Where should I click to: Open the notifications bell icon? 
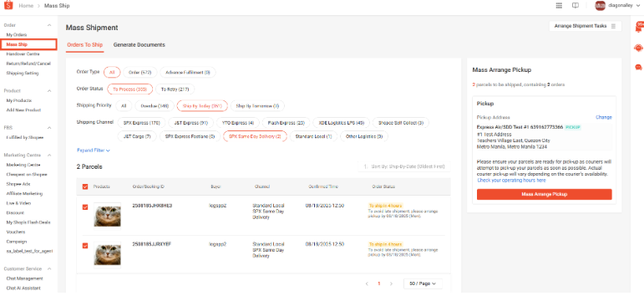[639, 28]
